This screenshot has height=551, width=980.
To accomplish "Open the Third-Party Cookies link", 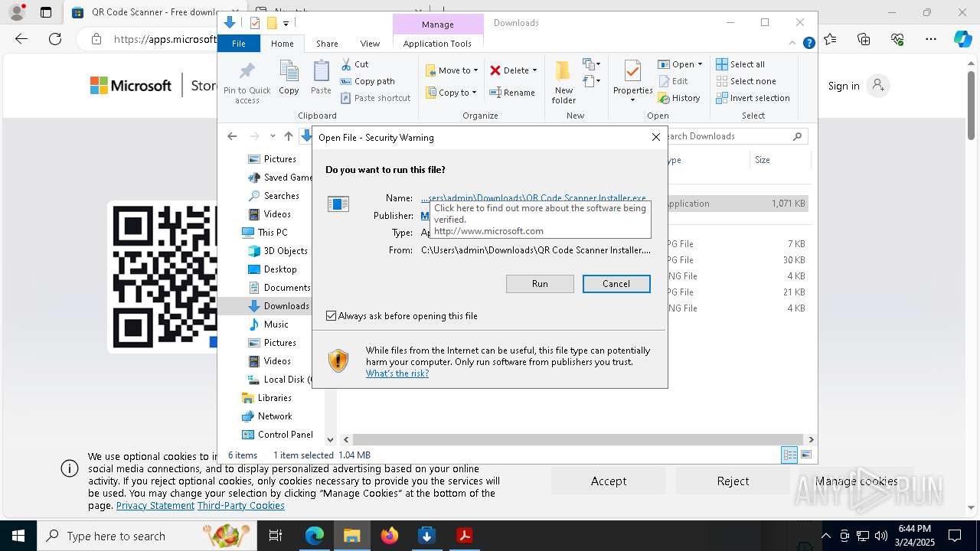I will pos(241,506).
